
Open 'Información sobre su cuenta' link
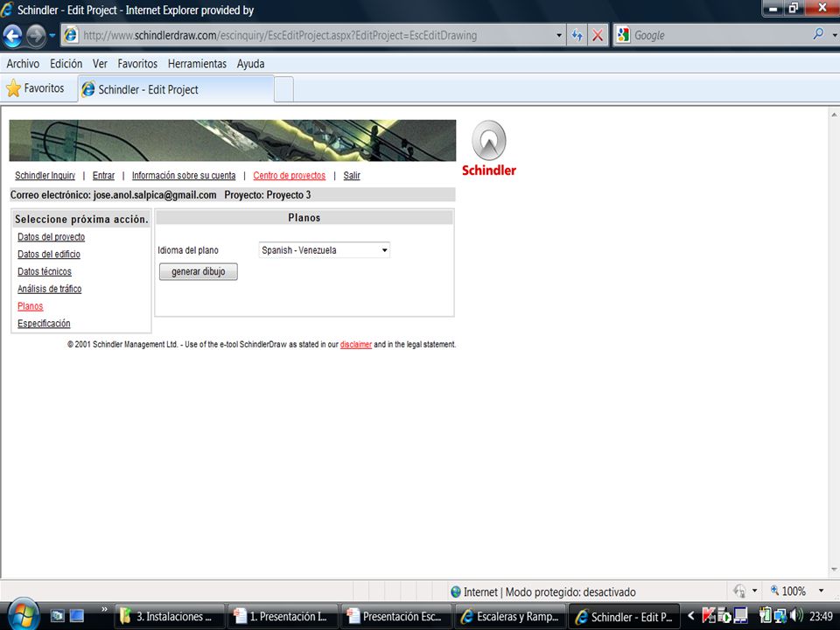coord(184,176)
